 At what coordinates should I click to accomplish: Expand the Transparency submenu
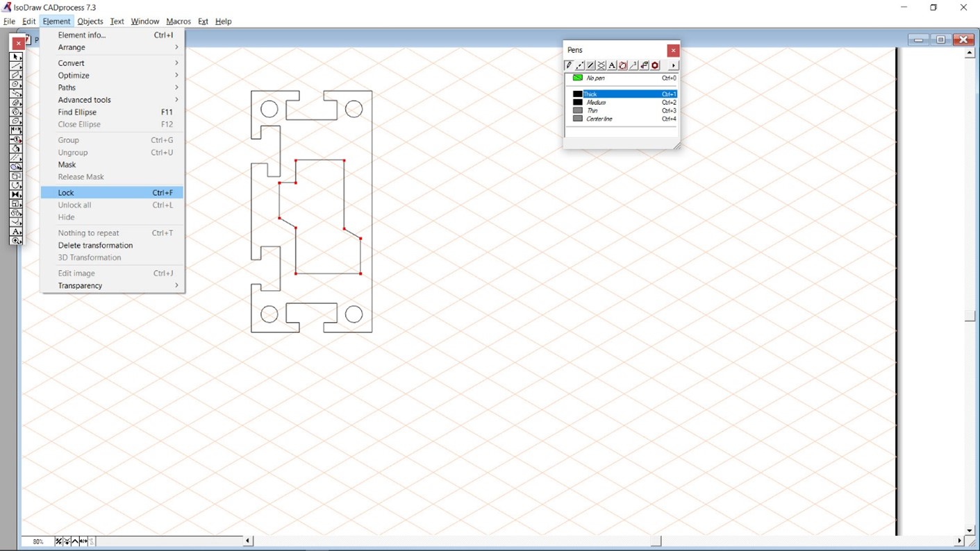(112, 286)
